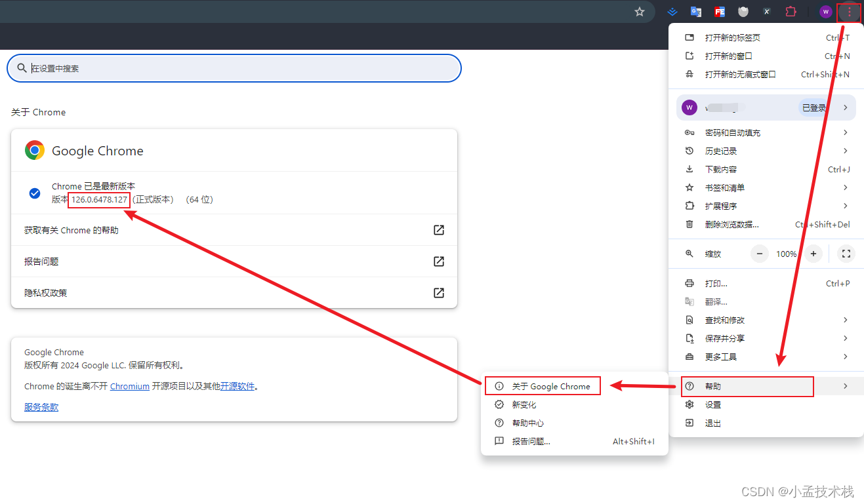Viewport: 864px width, 504px height.
Task: Select 下载内容 menu item
Action: point(766,169)
